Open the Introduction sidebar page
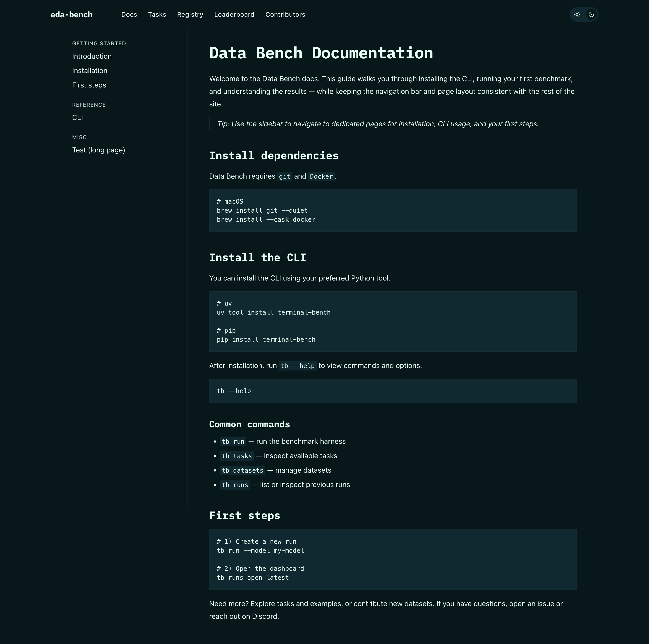649x644 pixels. 92,56
